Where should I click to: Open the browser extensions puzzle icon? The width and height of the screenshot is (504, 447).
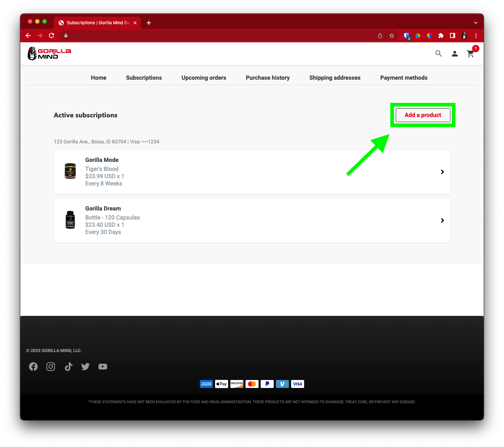pyautogui.click(x=441, y=35)
